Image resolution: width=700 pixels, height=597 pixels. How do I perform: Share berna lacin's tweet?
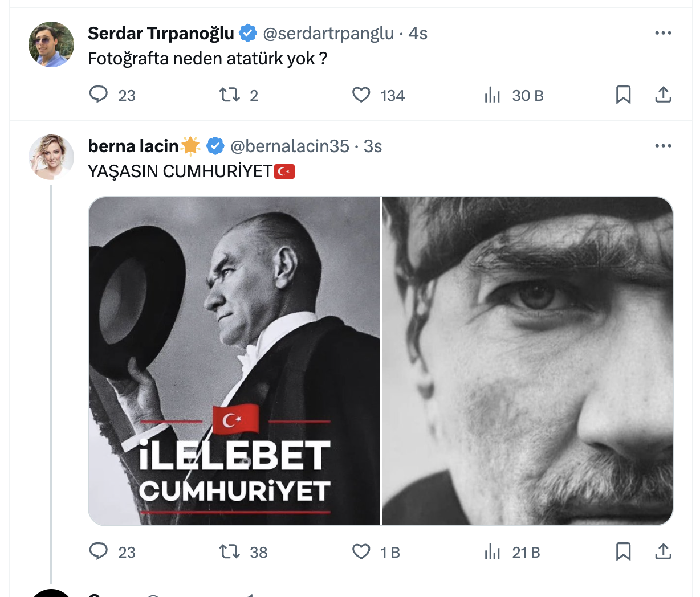click(x=663, y=552)
